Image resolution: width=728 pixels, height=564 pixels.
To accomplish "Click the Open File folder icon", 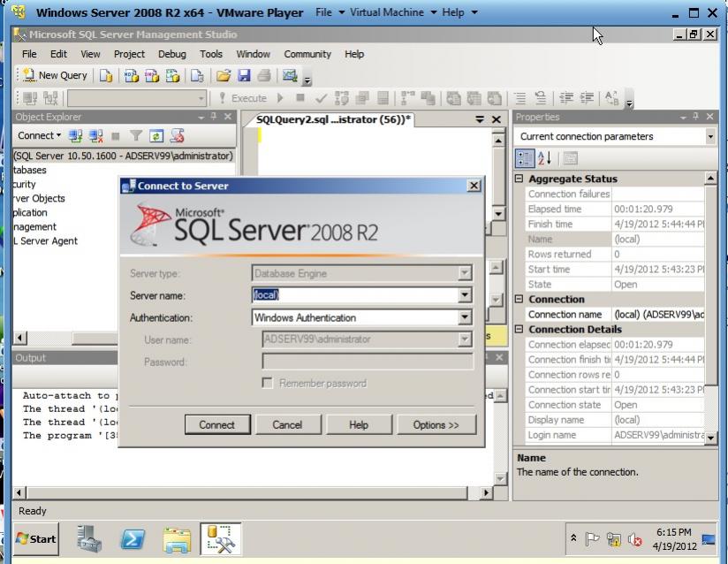I will [224, 75].
